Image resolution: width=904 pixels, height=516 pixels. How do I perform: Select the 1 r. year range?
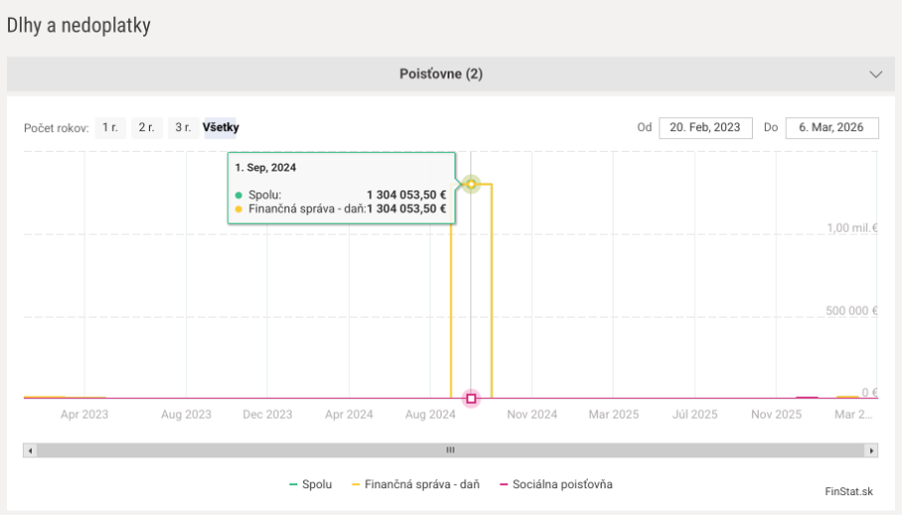tap(110, 128)
